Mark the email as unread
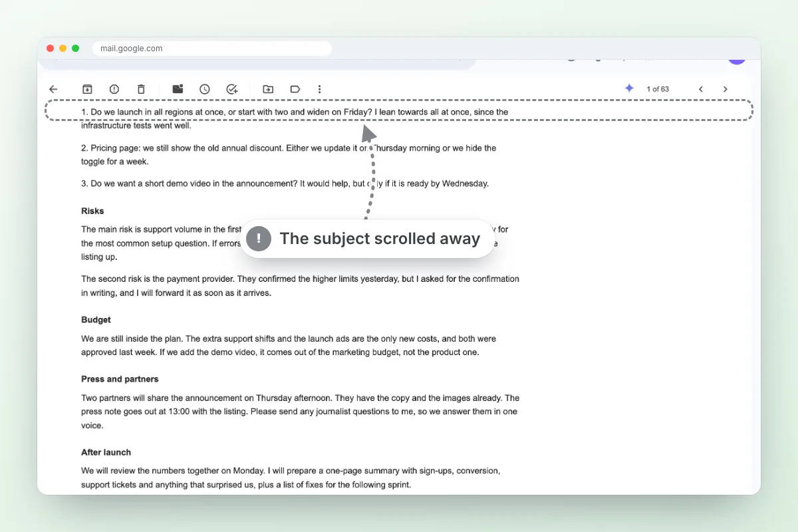This screenshot has width=798, height=532. (178, 89)
